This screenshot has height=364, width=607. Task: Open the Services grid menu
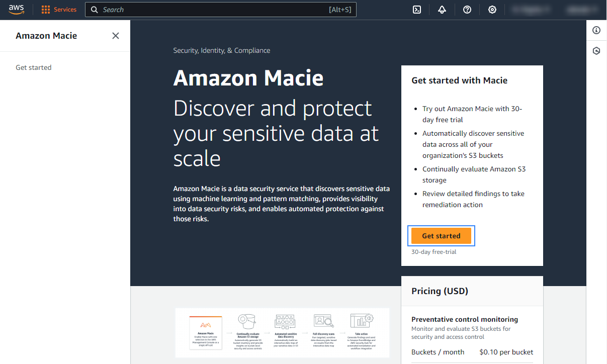tap(46, 10)
